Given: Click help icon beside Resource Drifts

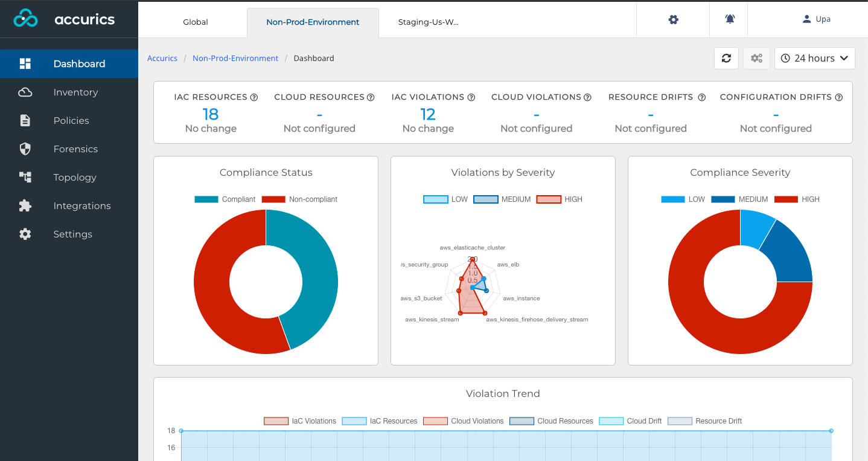Looking at the screenshot, I should [x=702, y=97].
